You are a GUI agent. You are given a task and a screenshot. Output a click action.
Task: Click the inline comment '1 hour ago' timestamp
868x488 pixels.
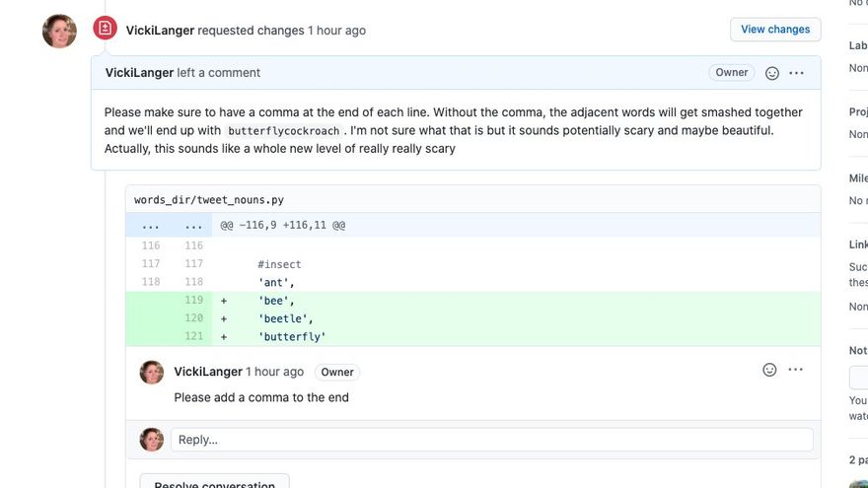274,372
